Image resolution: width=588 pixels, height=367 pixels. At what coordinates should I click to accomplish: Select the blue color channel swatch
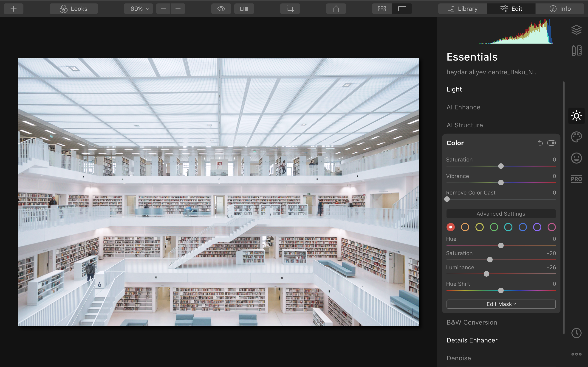pos(523,227)
